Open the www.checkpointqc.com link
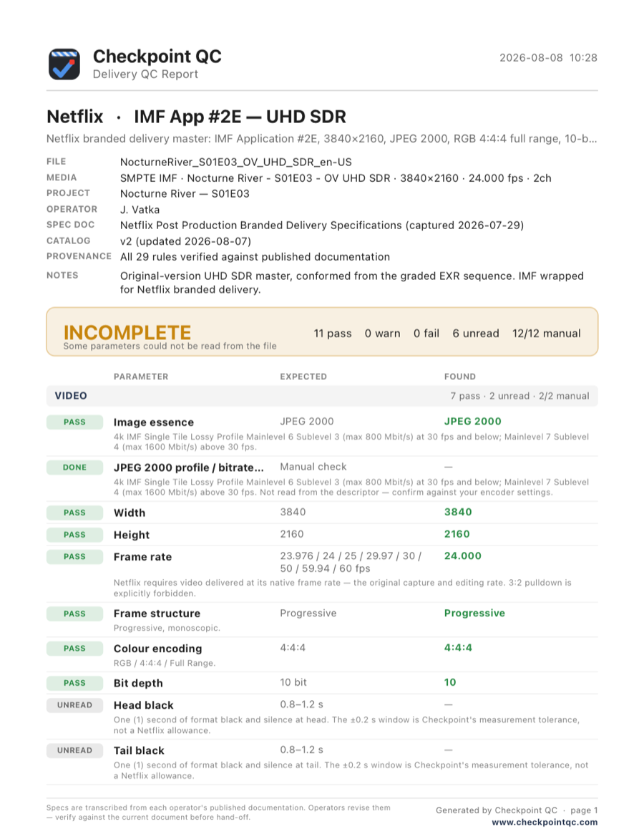644x834 pixels. 545,822
